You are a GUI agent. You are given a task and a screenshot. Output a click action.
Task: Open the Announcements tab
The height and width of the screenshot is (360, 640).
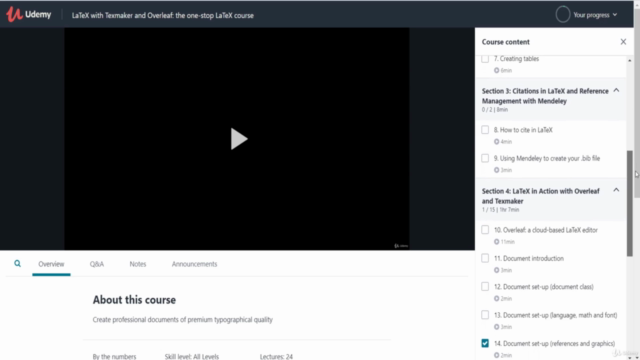pyautogui.click(x=194, y=264)
